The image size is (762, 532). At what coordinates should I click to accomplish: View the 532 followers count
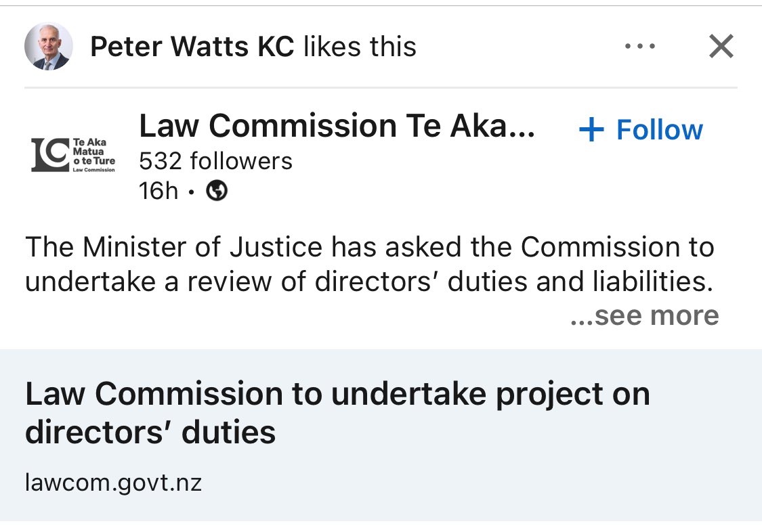pos(215,161)
